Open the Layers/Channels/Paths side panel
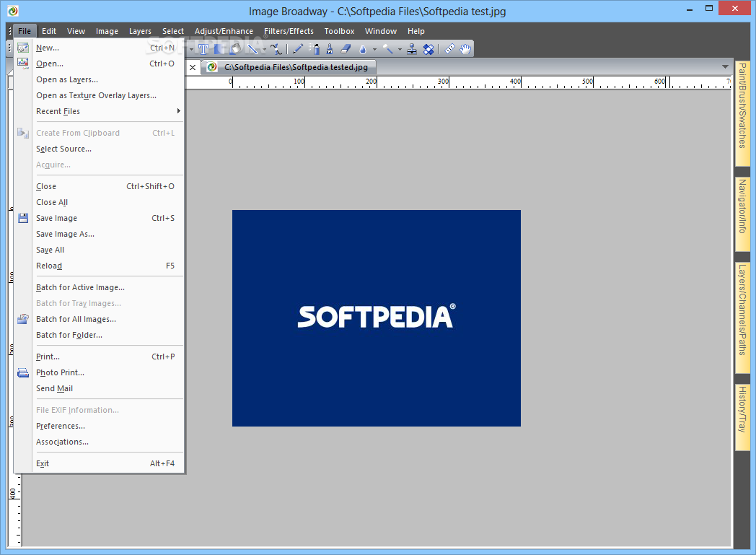This screenshot has height=555, width=756. click(742, 310)
